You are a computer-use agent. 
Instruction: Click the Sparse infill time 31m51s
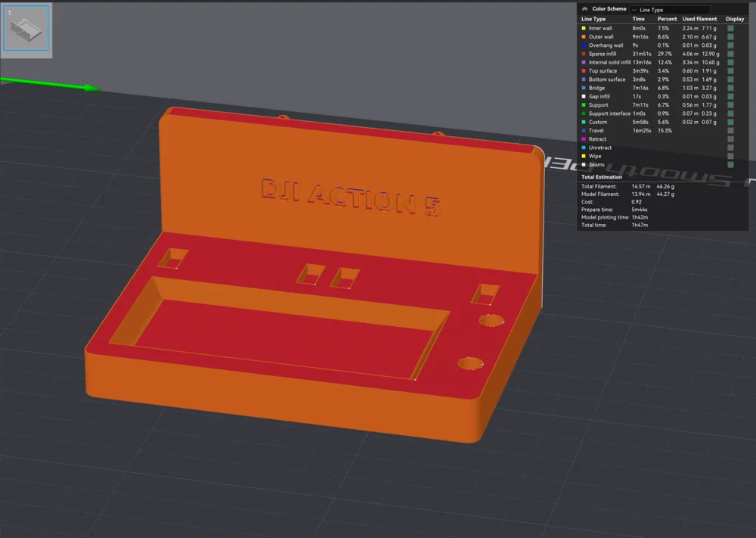click(642, 54)
